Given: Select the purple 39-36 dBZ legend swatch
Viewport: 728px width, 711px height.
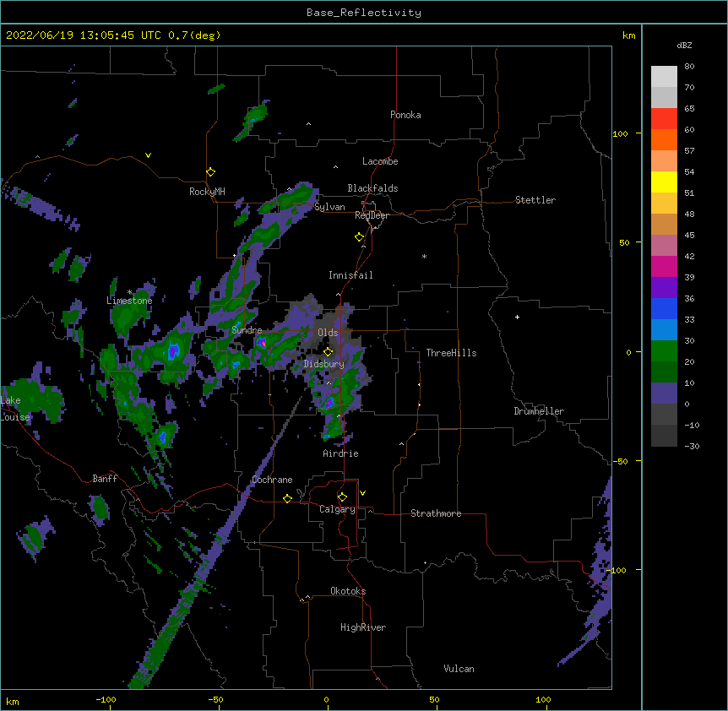Looking at the screenshot, I should point(664,288).
